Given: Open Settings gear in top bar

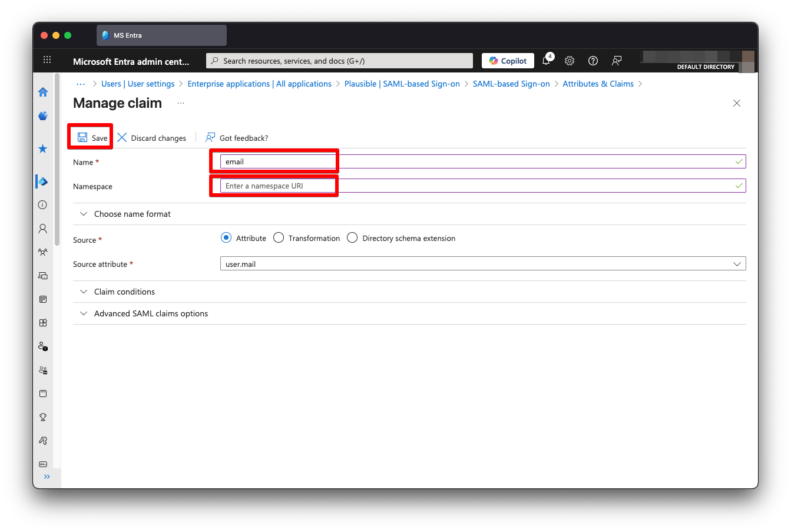Looking at the screenshot, I should click(x=570, y=61).
